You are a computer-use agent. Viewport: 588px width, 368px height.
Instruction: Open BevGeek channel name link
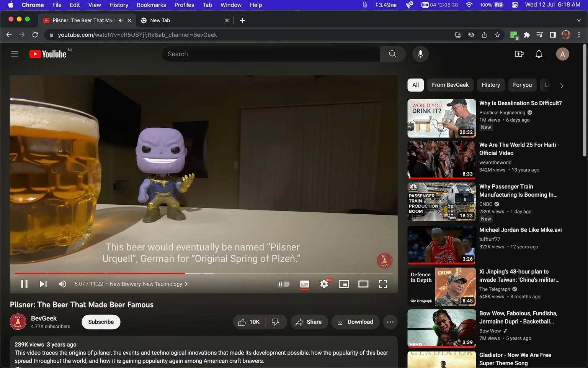click(44, 318)
